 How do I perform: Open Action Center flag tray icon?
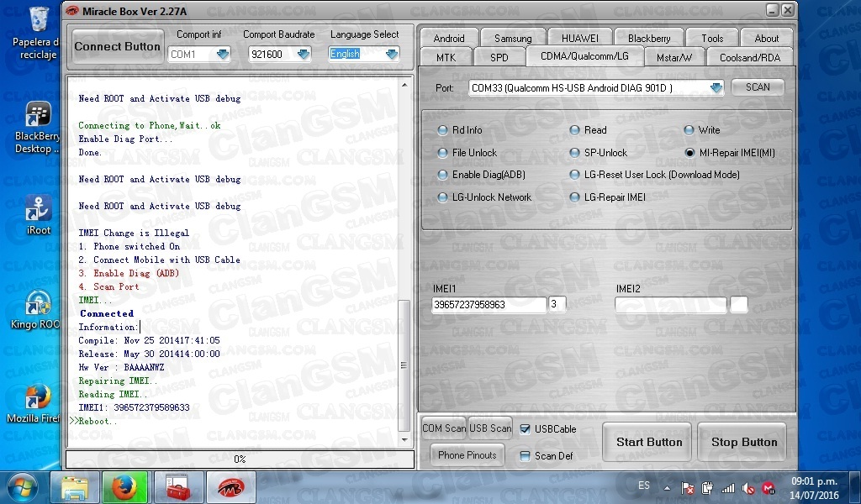(688, 487)
